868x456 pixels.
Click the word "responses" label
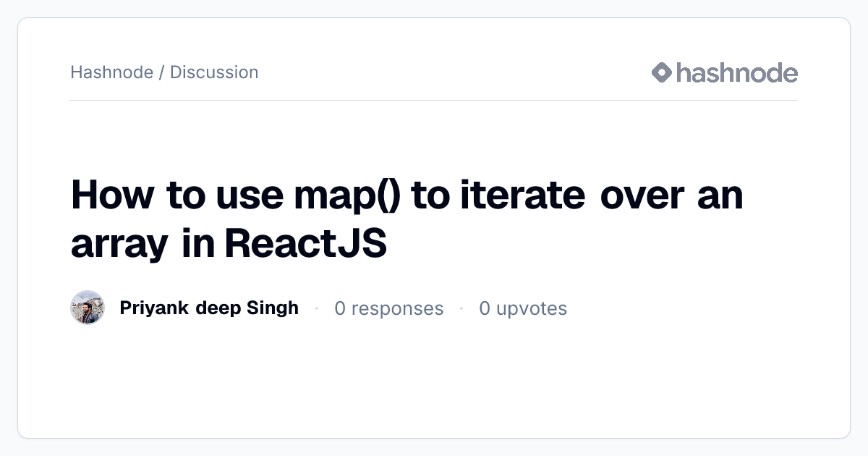pos(397,309)
